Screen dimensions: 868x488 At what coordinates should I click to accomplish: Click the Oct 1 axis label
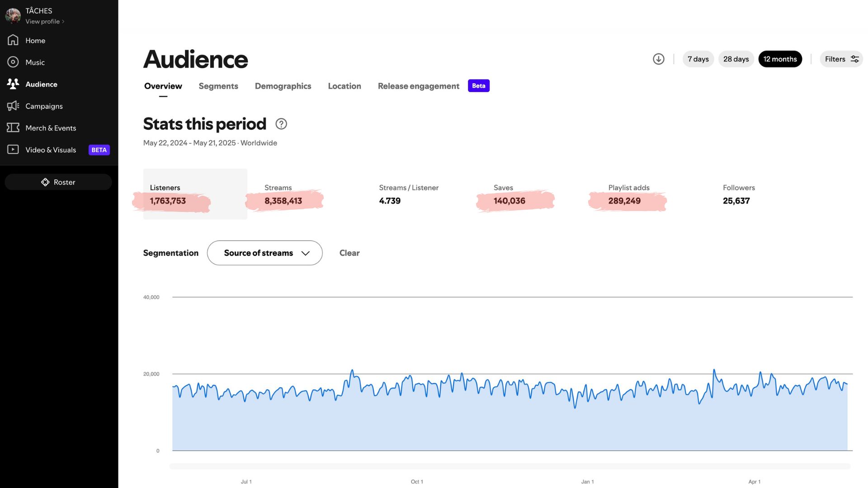click(417, 482)
